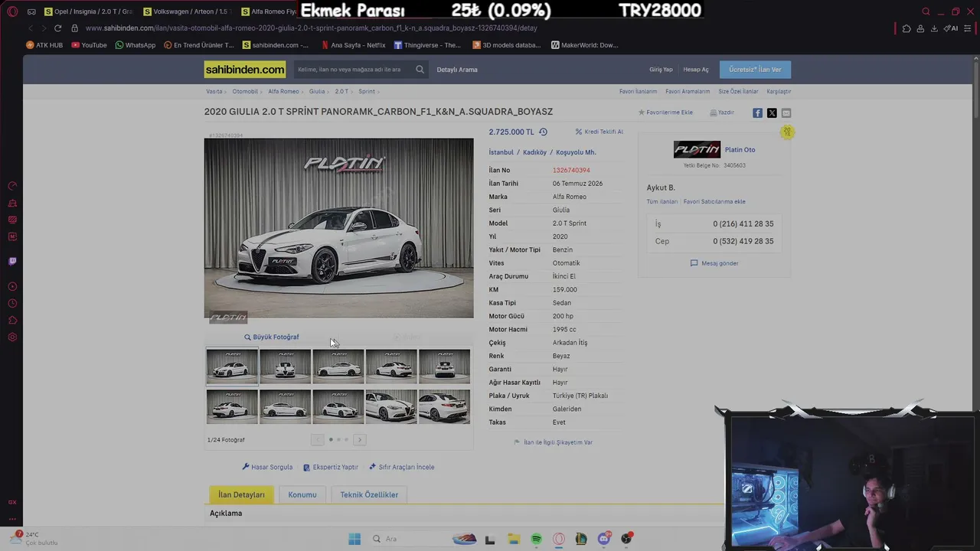Click Mesaj gönder link
This screenshot has width=980, height=551.
pyautogui.click(x=714, y=263)
